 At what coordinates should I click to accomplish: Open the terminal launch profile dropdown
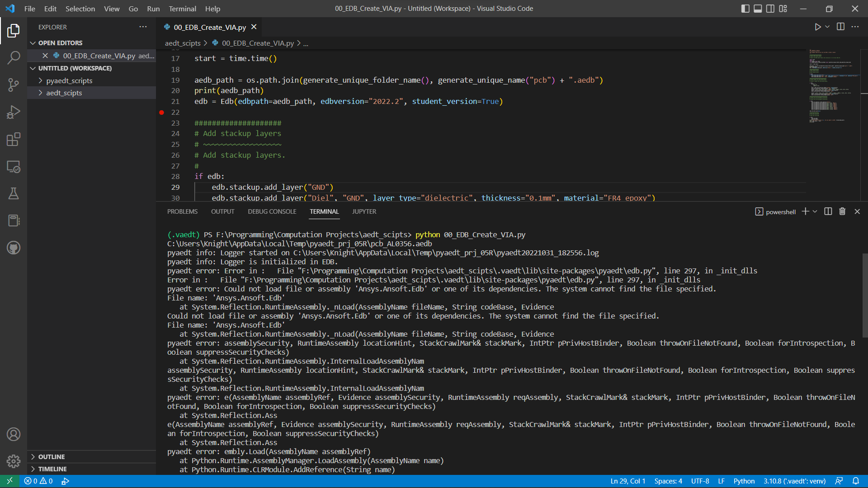815,211
